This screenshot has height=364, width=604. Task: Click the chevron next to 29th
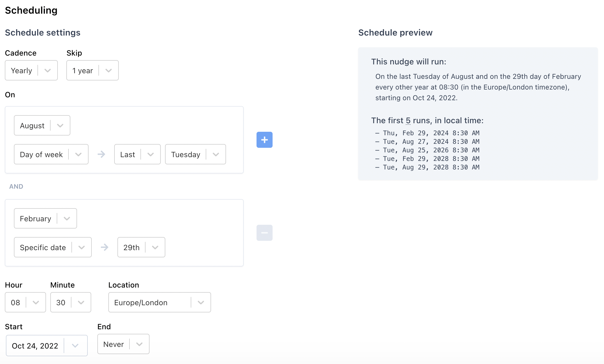coord(155,247)
